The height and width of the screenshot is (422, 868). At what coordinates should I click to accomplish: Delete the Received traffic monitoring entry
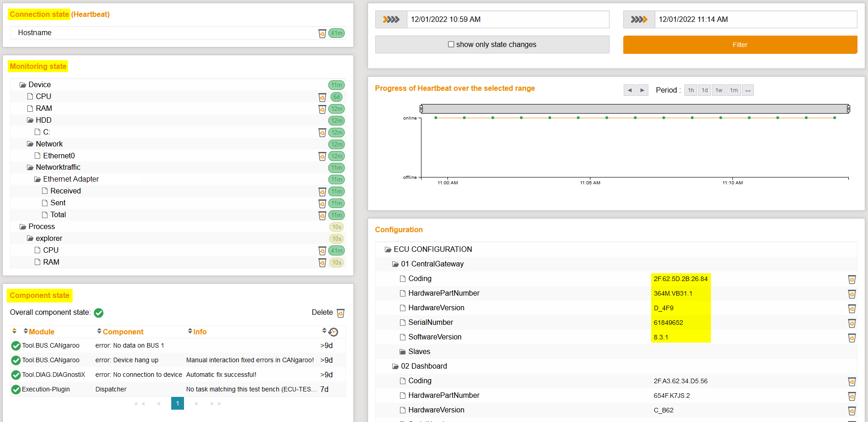322,192
